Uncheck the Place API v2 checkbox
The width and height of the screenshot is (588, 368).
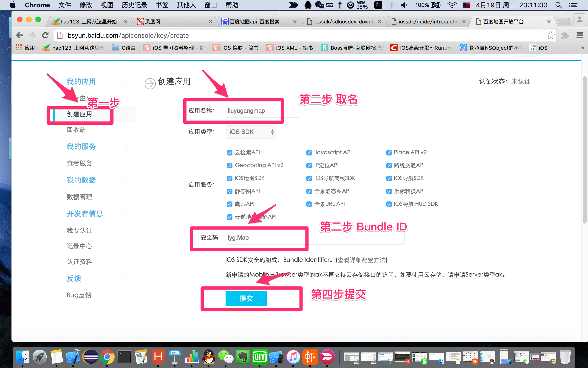coord(389,152)
